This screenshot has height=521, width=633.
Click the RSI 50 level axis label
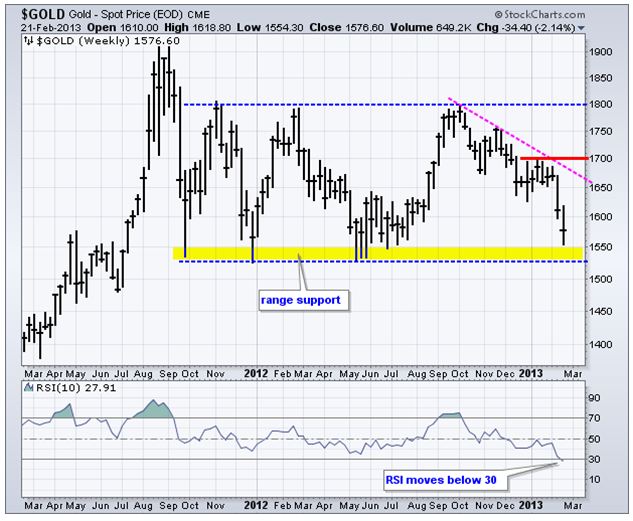coord(594,439)
